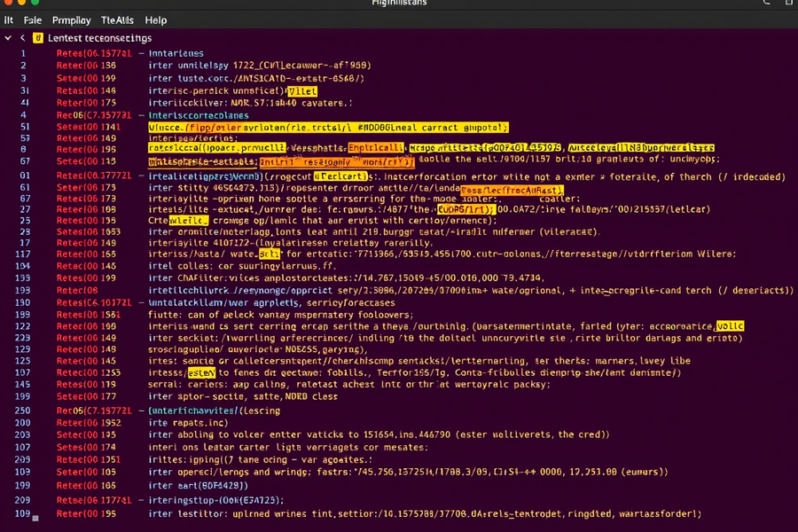Image resolution: width=798 pixels, height=532 pixels.
Task: Open the 'ilt' menu in the menu bar
Action: [x=9, y=20]
